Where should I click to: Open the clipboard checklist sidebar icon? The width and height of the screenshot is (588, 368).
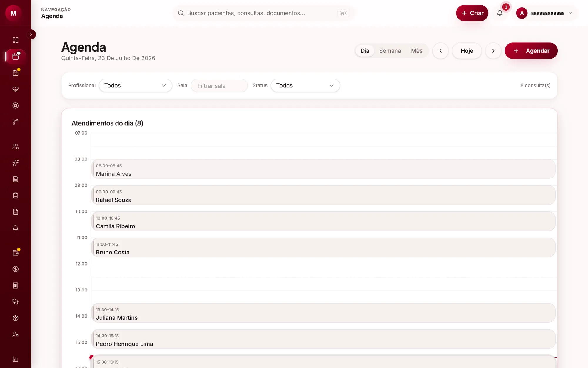[x=16, y=195]
